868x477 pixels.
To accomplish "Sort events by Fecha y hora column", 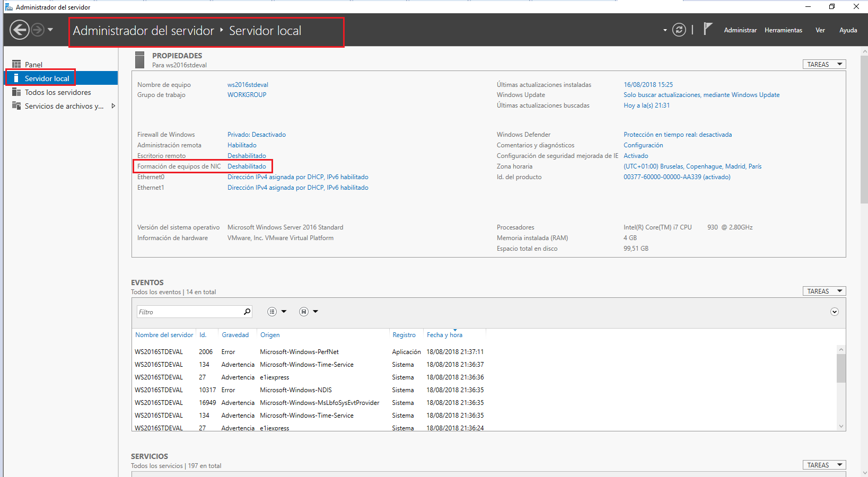I will point(444,334).
